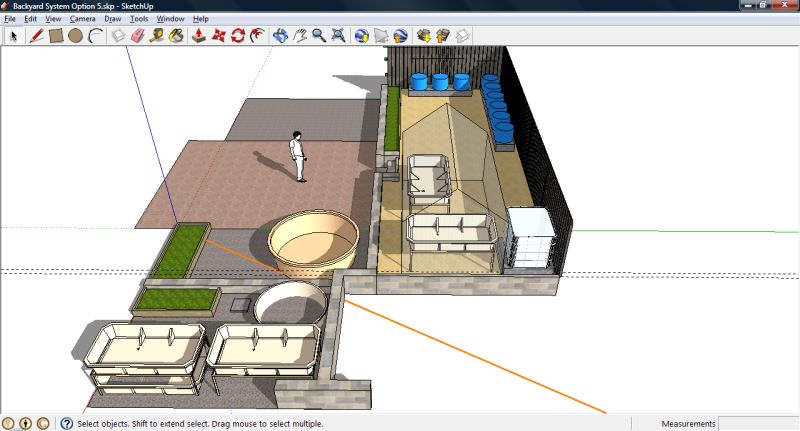The width and height of the screenshot is (800, 431).
Task: Click the Zoom magnifier tool
Action: click(319, 36)
